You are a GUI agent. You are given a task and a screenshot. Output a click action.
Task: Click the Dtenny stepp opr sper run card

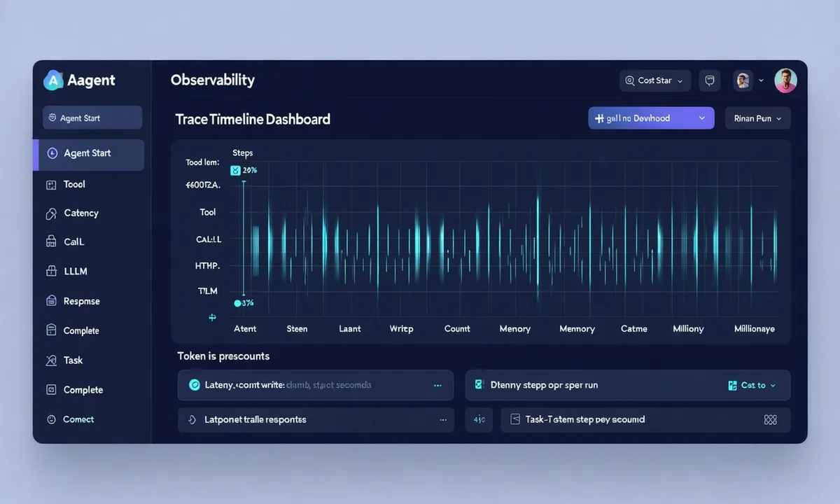(628, 385)
